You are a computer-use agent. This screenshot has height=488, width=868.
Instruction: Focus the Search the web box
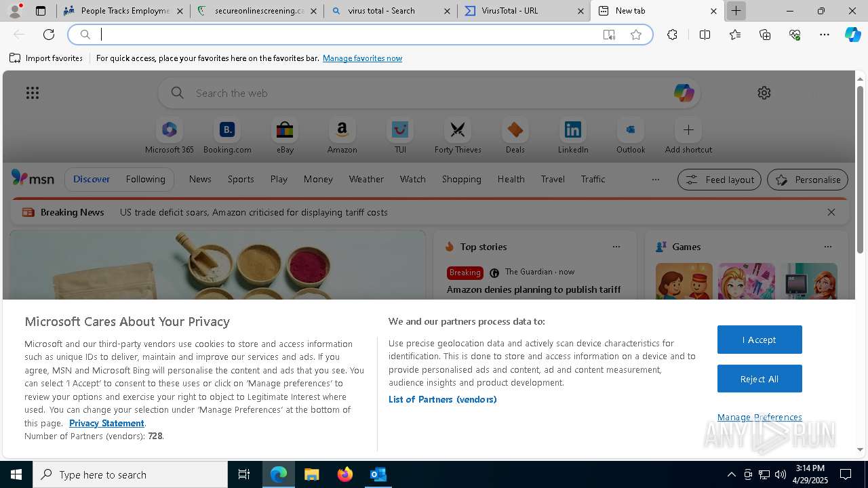click(429, 93)
